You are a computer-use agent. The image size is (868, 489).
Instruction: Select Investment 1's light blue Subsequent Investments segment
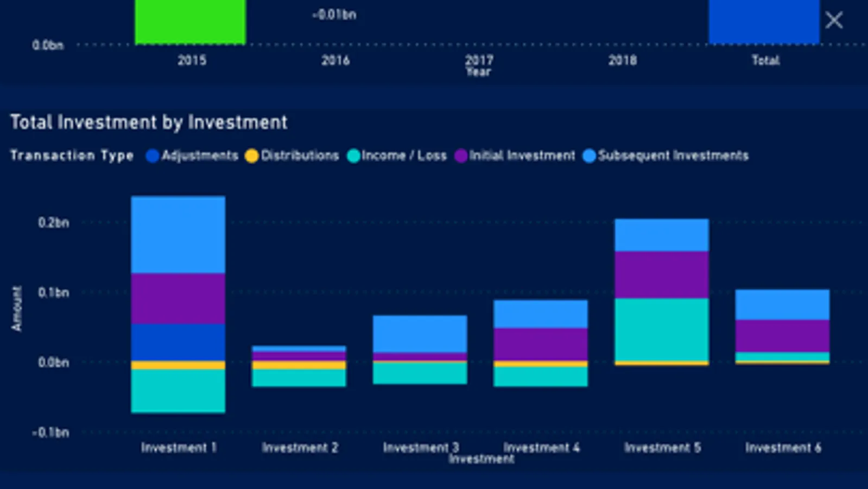[178, 235]
